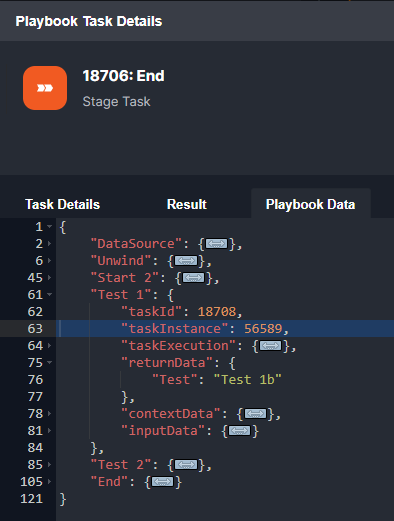Collapse the root object at line 1
Image resolution: width=394 pixels, height=521 pixels.
49,227
